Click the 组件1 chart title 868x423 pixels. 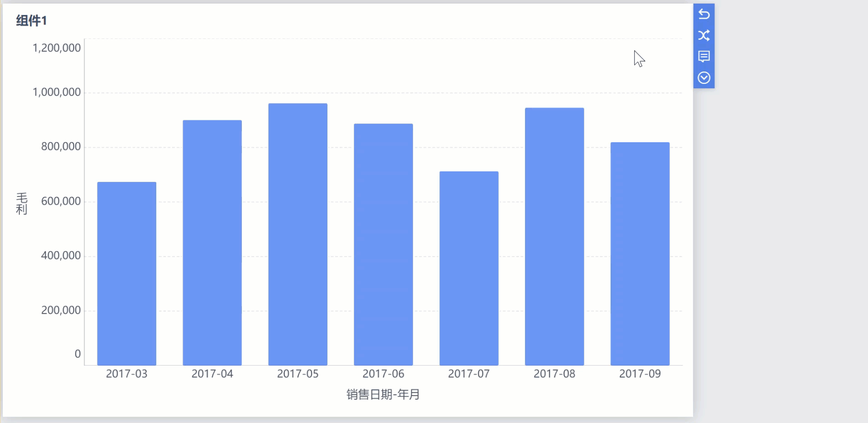pyautogui.click(x=31, y=21)
